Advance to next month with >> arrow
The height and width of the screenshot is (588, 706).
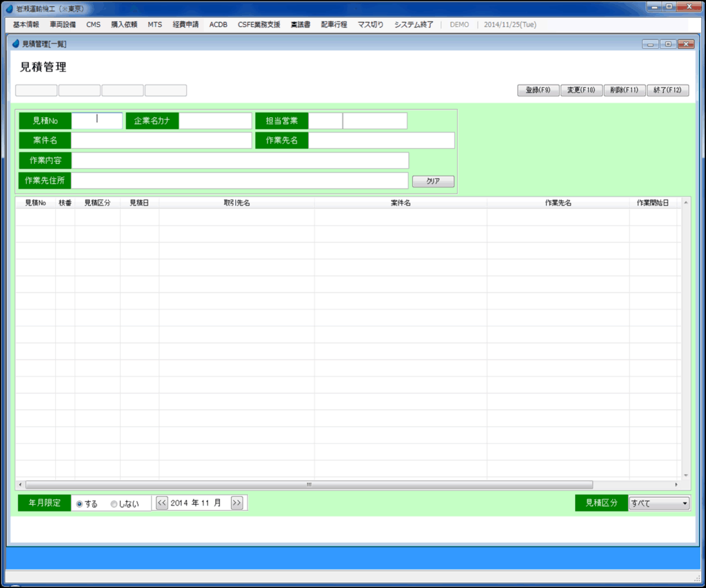click(236, 503)
